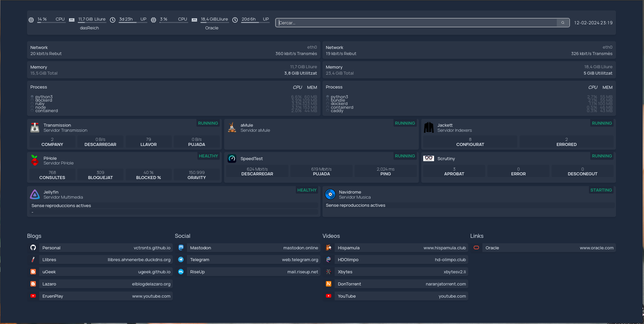Click Blogger icon beside Lazaro
Screen dimensions: 644x324
pyautogui.click(x=33, y=284)
